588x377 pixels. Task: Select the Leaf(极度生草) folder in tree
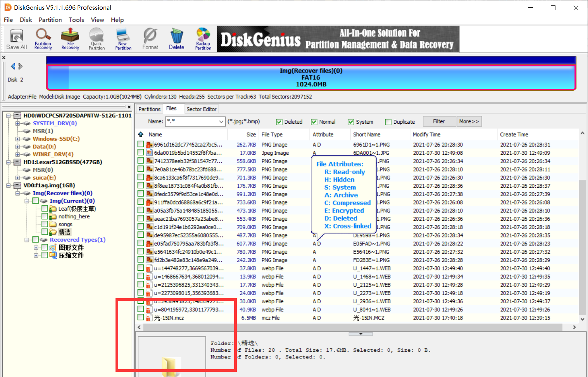pos(77,209)
